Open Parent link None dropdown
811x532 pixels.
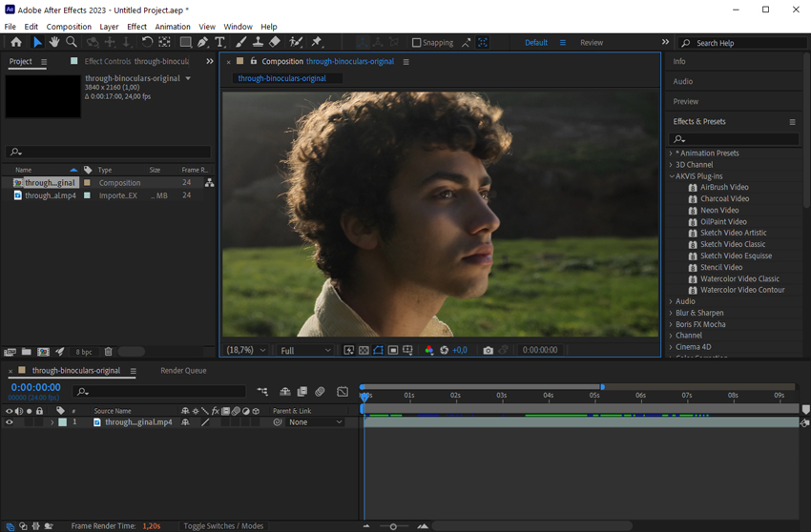(x=316, y=421)
